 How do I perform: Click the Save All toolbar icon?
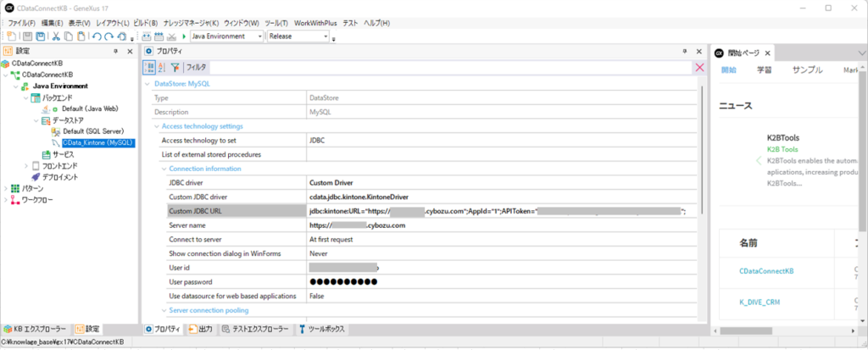pos(41,36)
